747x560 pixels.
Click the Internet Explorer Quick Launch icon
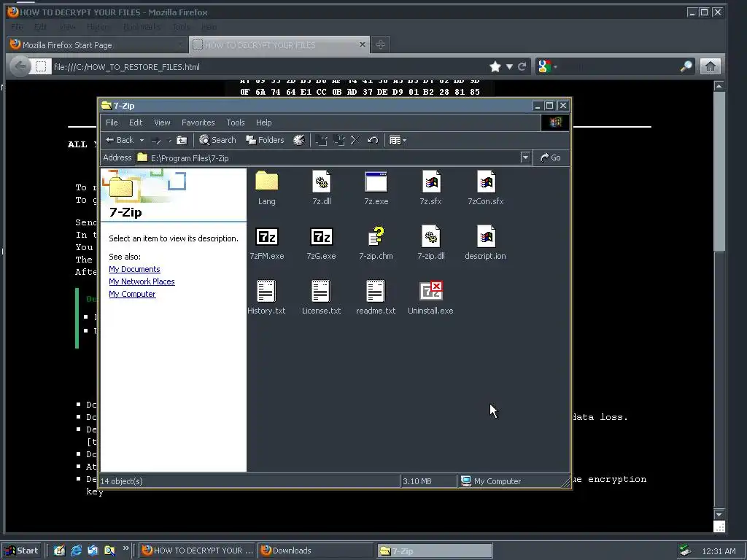[x=76, y=551]
